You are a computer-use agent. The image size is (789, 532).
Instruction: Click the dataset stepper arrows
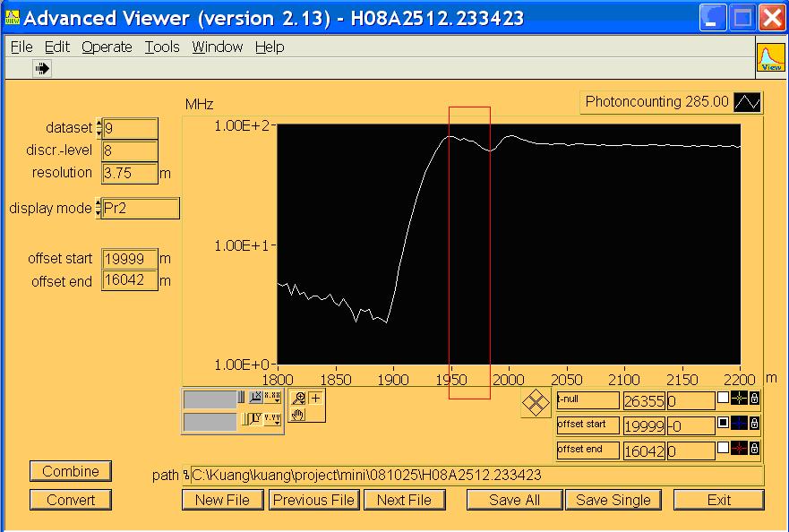(99, 128)
